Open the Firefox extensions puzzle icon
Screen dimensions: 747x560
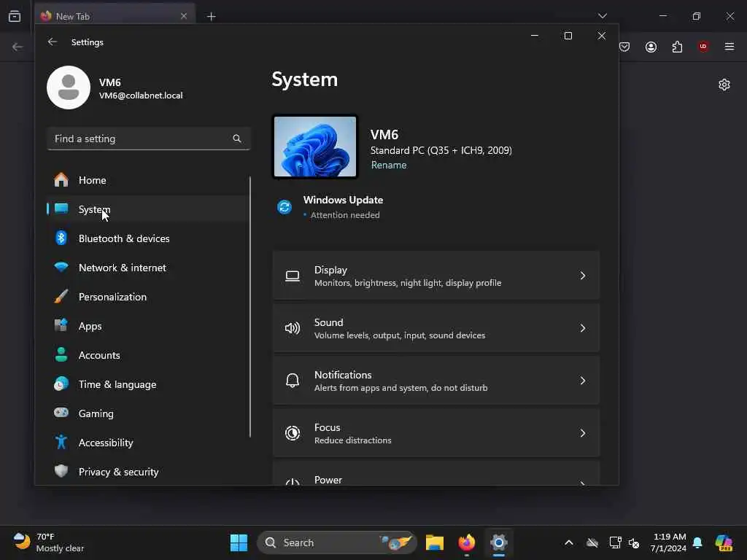click(677, 47)
